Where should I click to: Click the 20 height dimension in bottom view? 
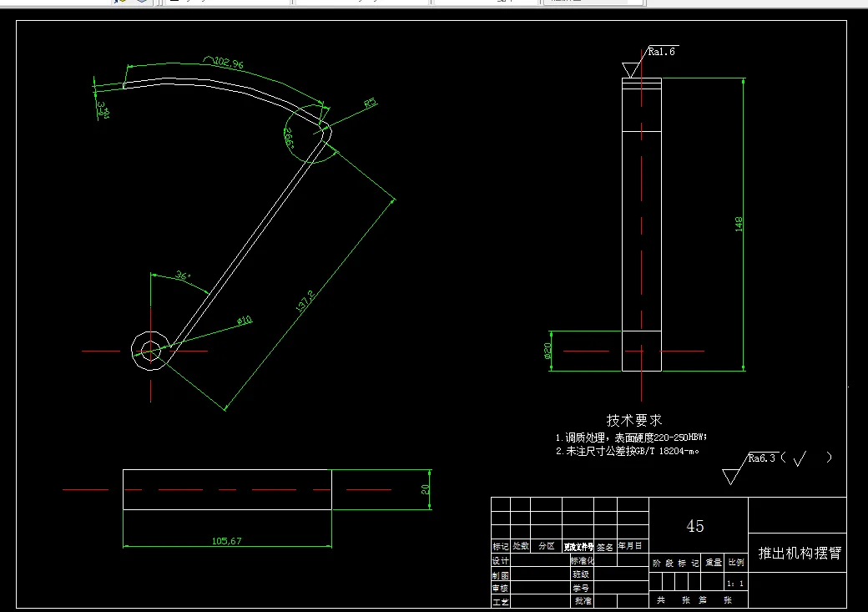425,489
